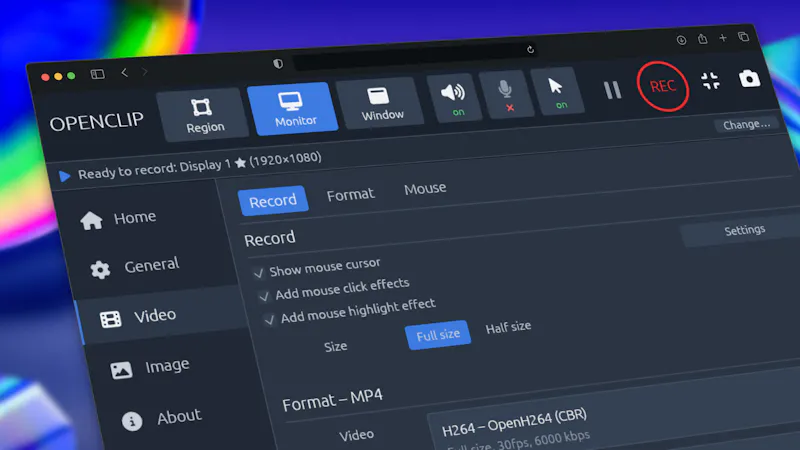The height and width of the screenshot is (450, 800).
Task: Choose Full size option
Action: (x=438, y=335)
